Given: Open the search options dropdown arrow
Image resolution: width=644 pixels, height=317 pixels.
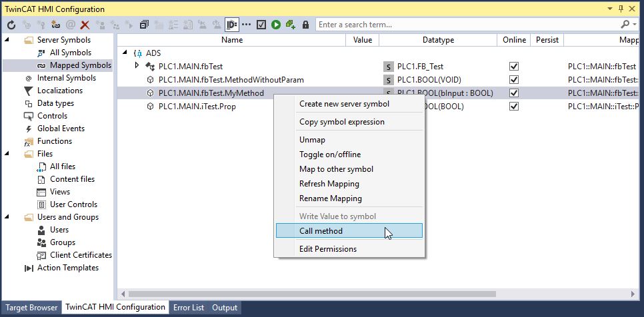Looking at the screenshot, I should (x=635, y=25).
